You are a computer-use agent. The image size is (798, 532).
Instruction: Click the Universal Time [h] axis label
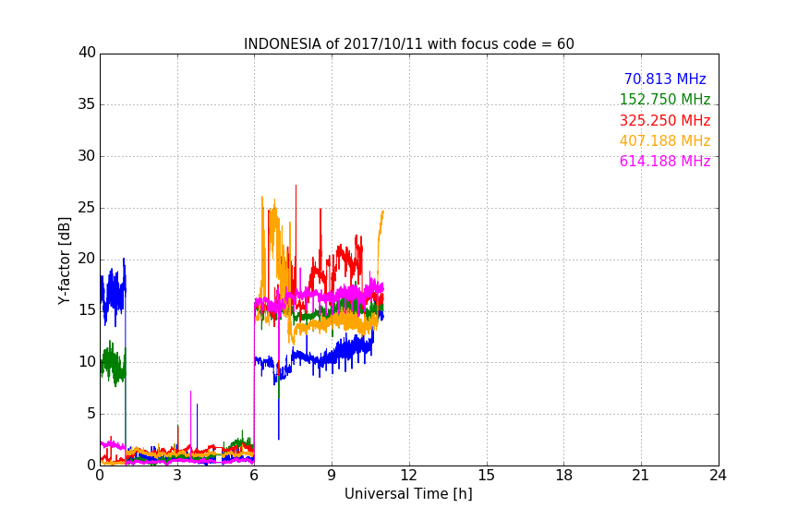tap(408, 494)
